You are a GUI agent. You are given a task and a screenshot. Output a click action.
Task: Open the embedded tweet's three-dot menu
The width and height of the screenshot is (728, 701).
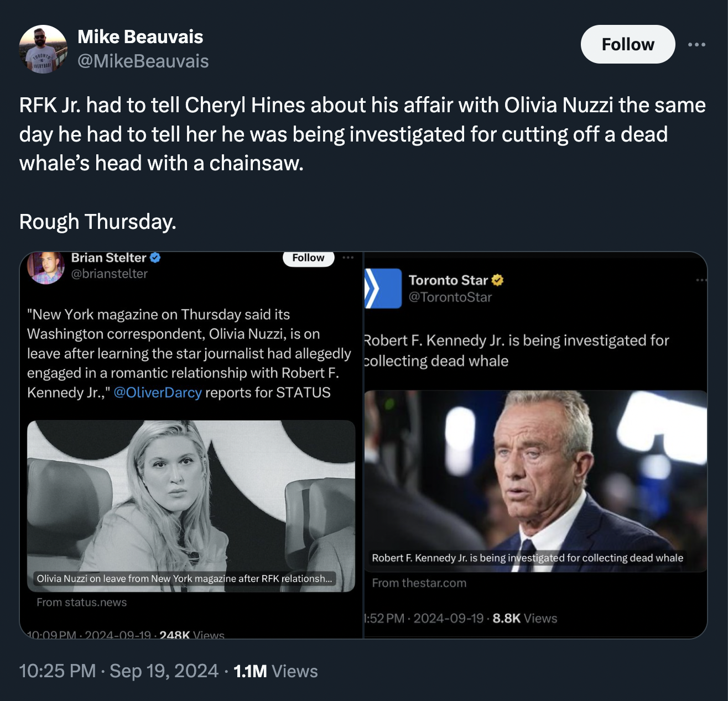pos(347,256)
